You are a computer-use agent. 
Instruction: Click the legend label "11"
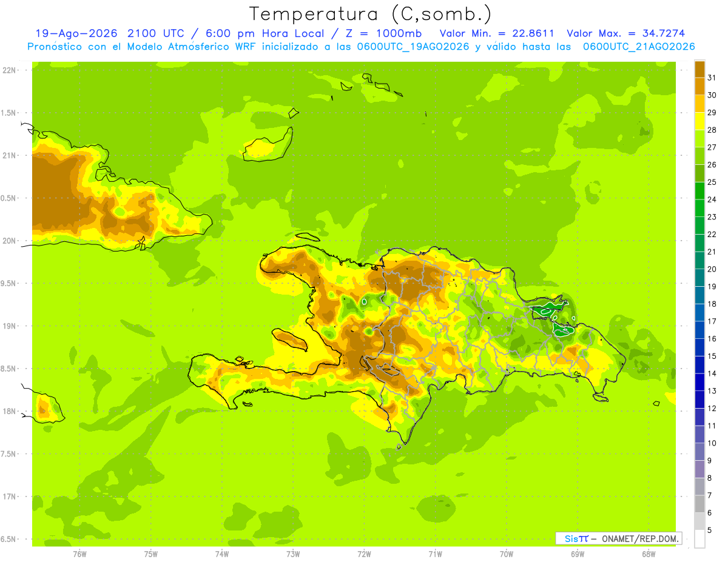712,426
